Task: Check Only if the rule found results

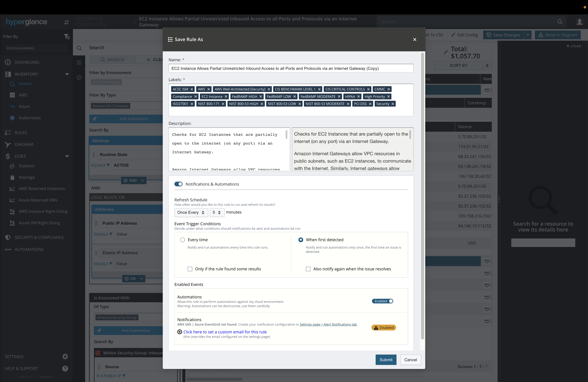Action: pyautogui.click(x=190, y=269)
